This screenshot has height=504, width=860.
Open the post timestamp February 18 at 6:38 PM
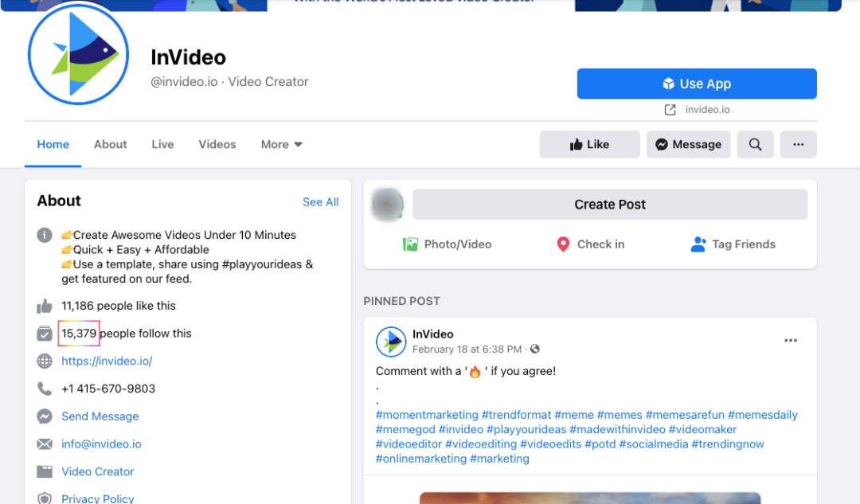coord(467,350)
